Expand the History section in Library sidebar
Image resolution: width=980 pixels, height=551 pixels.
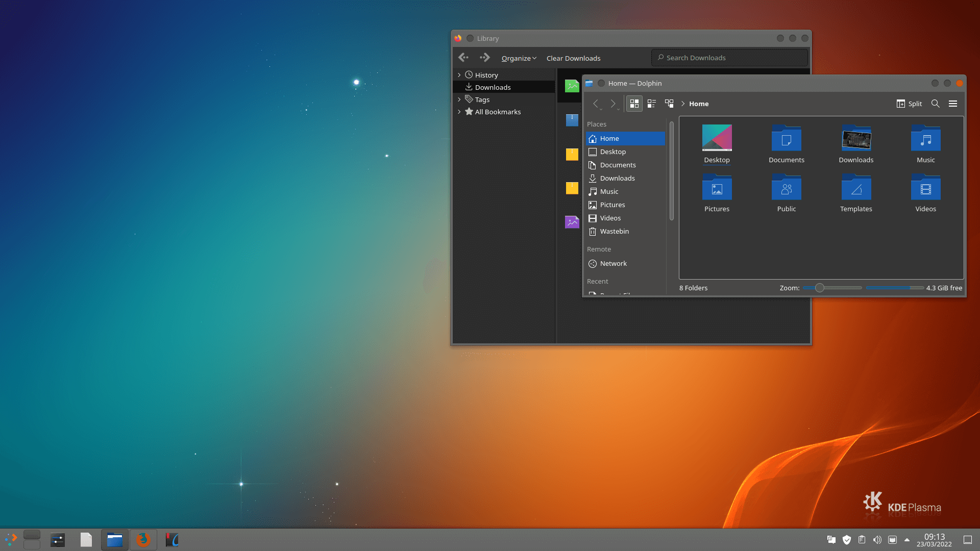pos(459,74)
